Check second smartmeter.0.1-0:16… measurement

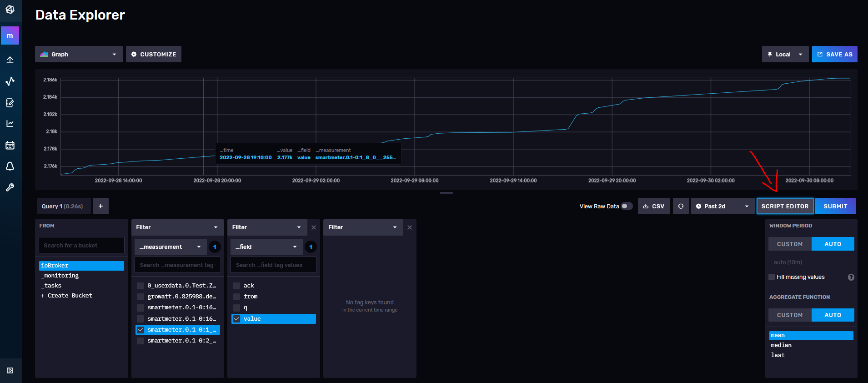click(x=140, y=319)
